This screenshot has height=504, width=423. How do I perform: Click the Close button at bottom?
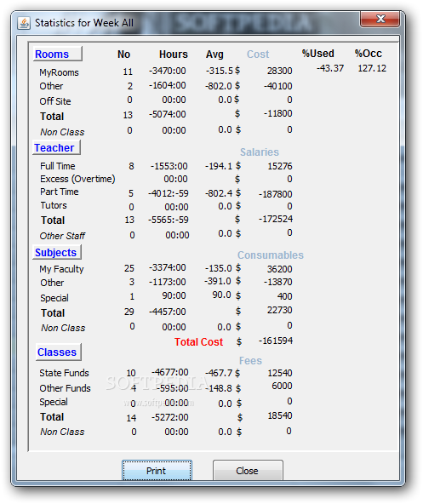coord(248,471)
